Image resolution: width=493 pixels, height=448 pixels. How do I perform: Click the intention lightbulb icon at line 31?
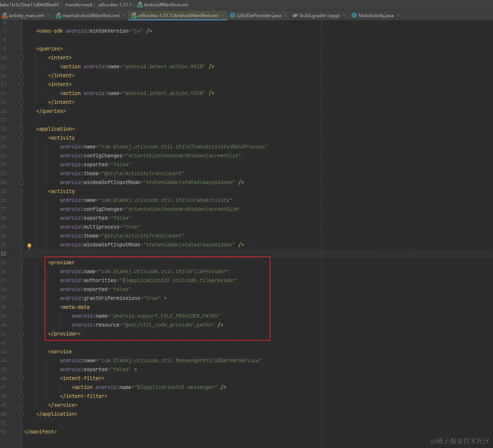pos(29,246)
